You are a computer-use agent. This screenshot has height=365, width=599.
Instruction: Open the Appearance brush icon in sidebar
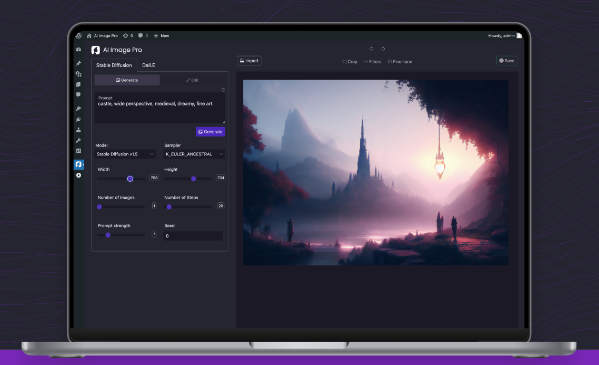click(78, 109)
